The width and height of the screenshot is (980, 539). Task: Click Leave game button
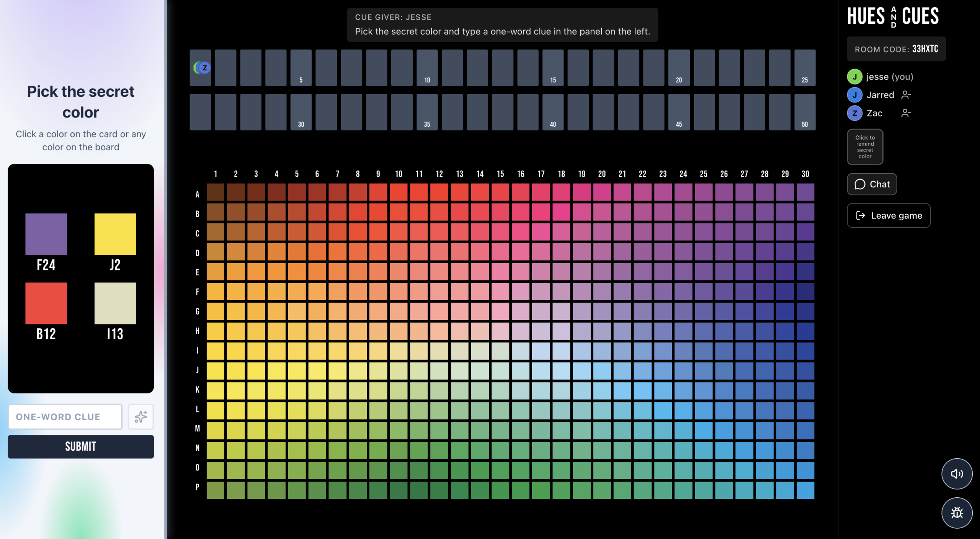889,215
